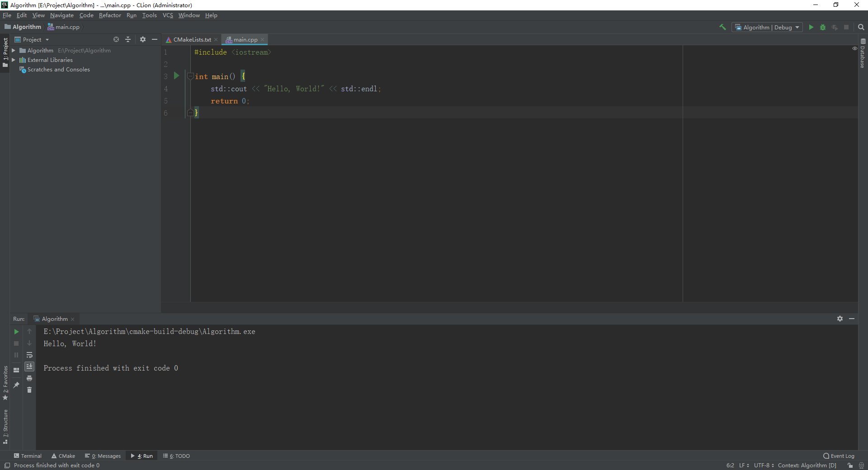The height and width of the screenshot is (470, 868).
Task: Expand External Libraries tree node
Action: (x=14, y=60)
